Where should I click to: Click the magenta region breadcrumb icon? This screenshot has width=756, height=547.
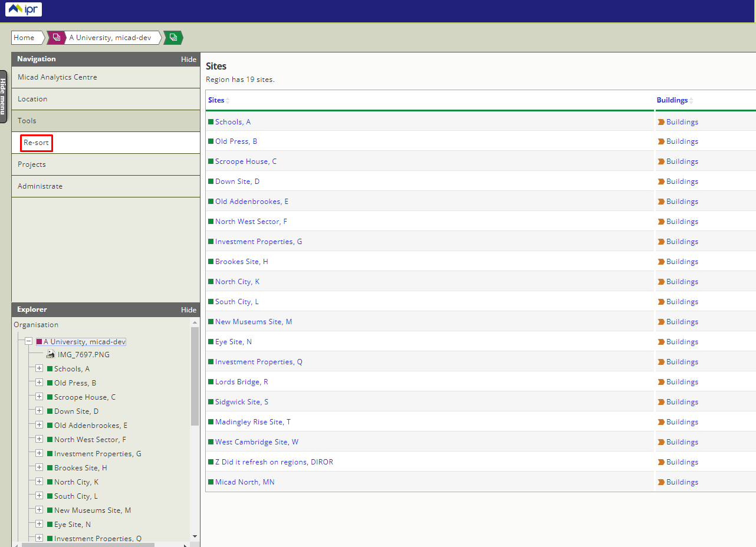click(x=57, y=38)
